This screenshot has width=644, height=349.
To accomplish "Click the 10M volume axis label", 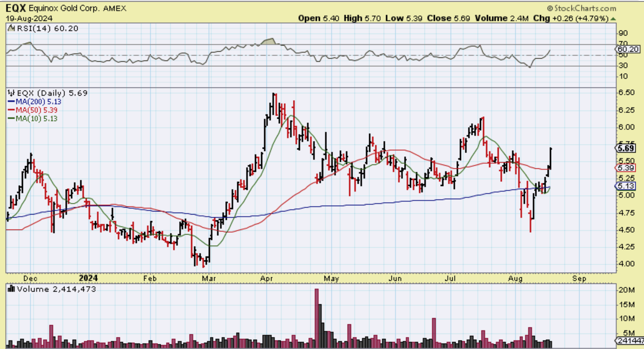I will [x=627, y=319].
